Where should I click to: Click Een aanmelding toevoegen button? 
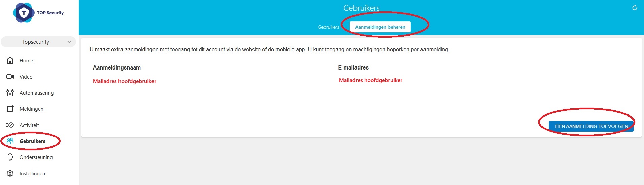pos(591,126)
